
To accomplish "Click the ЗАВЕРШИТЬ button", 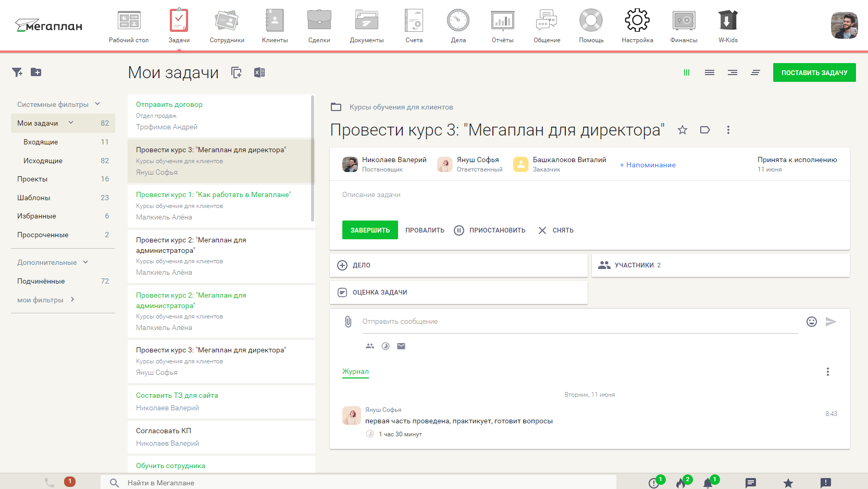I will tap(370, 230).
